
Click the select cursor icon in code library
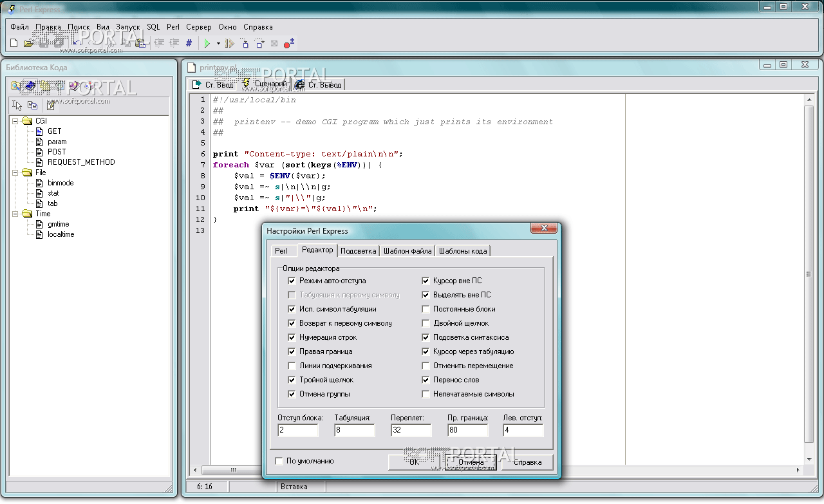(17, 106)
